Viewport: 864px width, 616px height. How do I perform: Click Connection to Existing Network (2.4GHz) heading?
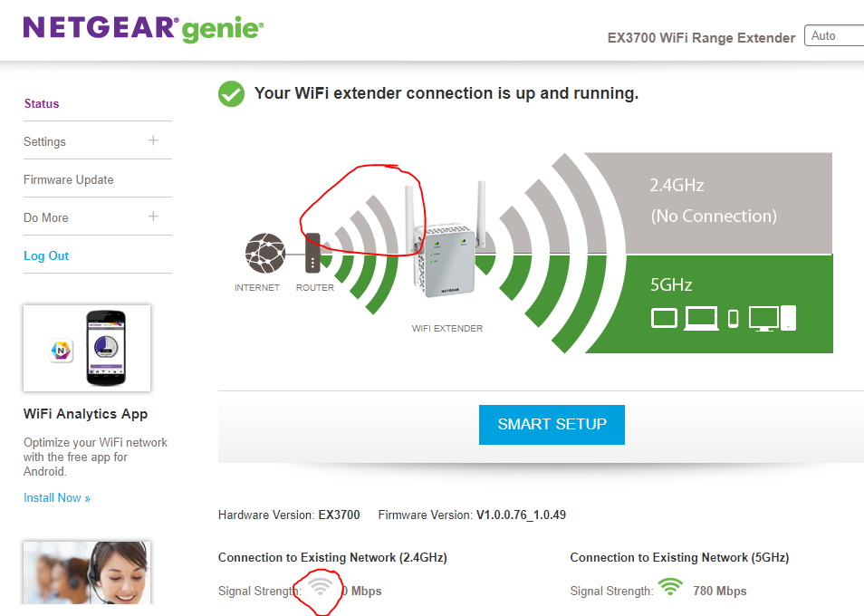pos(332,558)
